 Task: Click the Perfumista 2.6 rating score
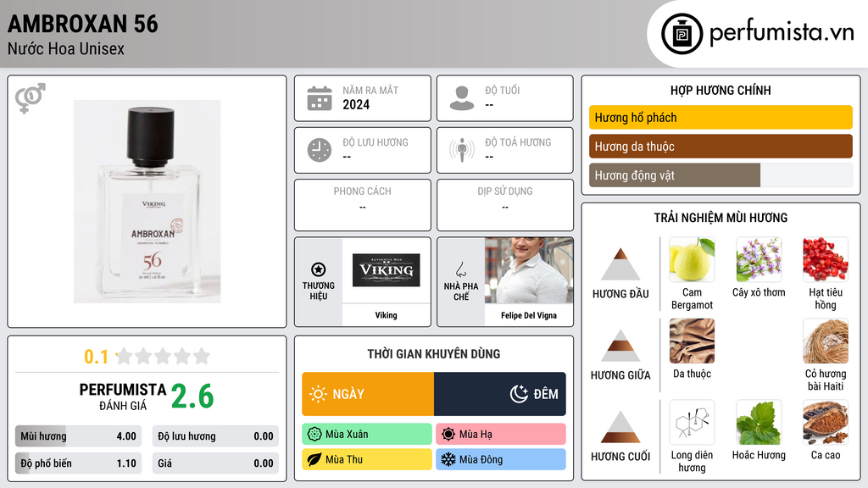[192, 396]
